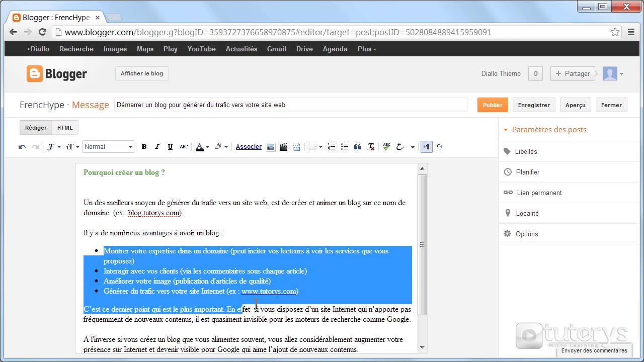Run the spell check
Viewport: 644px width, 362px height.
tap(386, 147)
